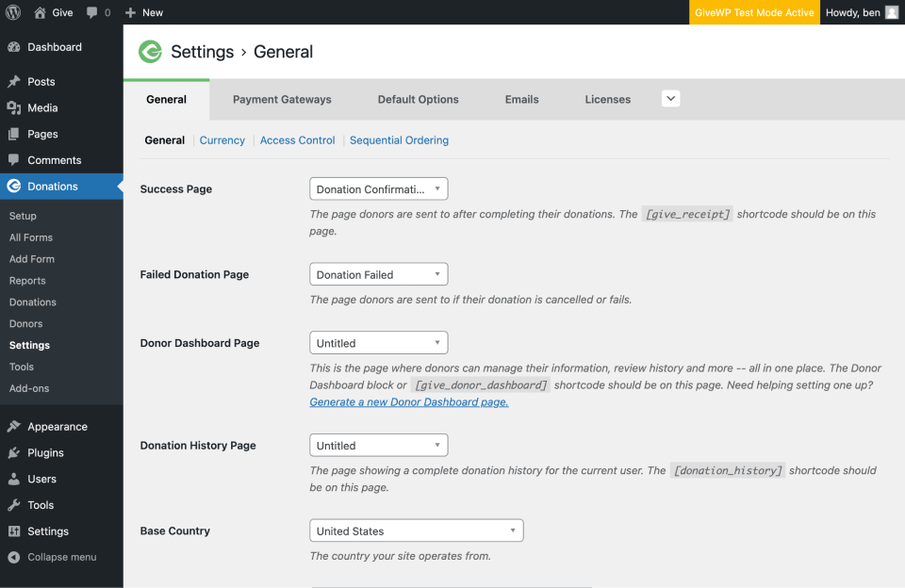The image size is (905, 588).
Task: Open the Base Country dropdown
Action: 417,531
